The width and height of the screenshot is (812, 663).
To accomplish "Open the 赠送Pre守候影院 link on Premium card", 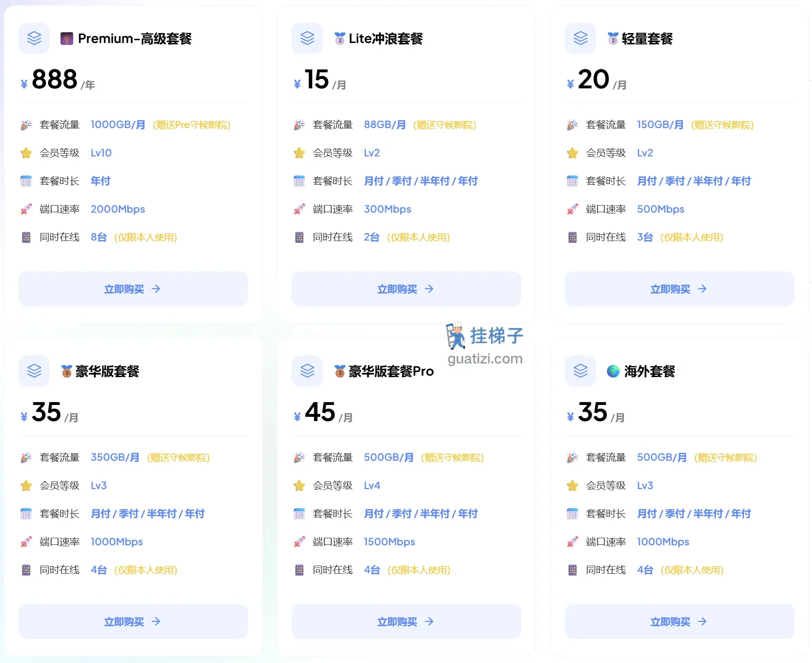I will (x=191, y=125).
